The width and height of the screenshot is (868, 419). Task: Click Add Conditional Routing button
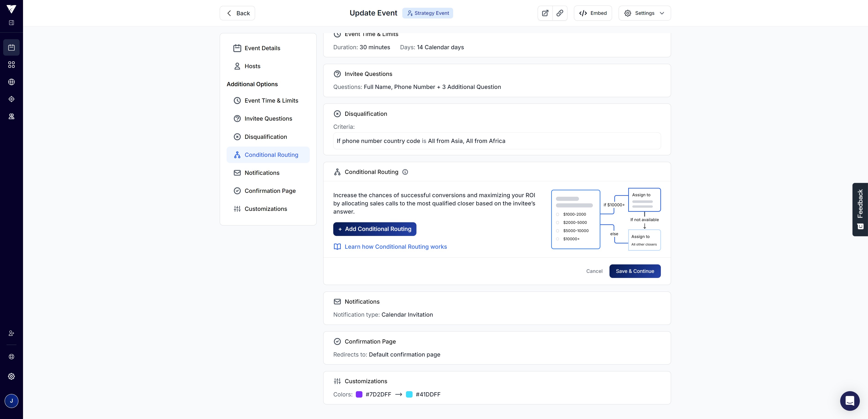(374, 229)
